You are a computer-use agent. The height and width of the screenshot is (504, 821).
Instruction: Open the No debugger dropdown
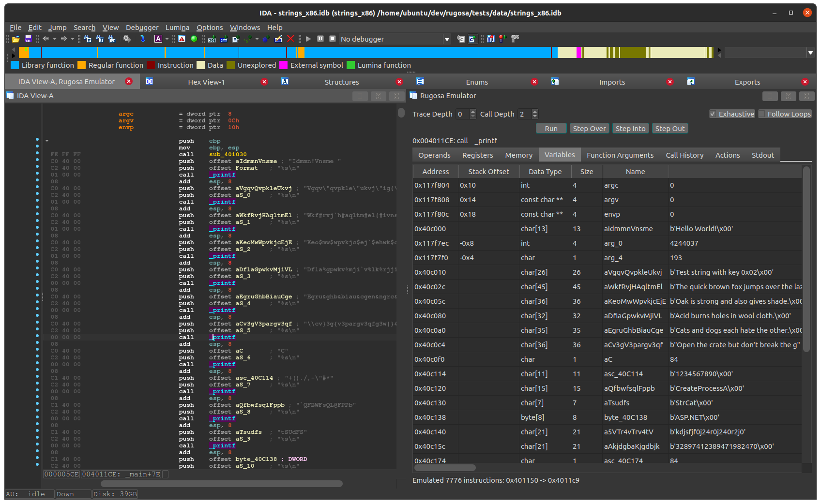point(447,39)
